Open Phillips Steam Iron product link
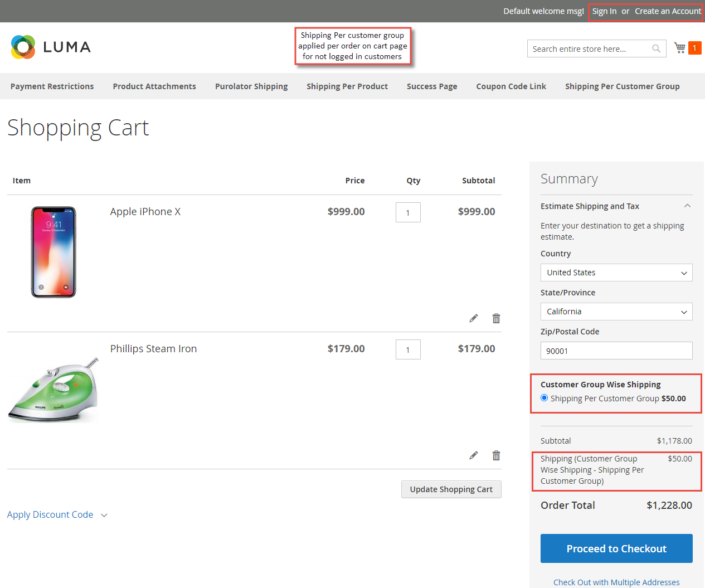This screenshot has width=705, height=588. (153, 349)
